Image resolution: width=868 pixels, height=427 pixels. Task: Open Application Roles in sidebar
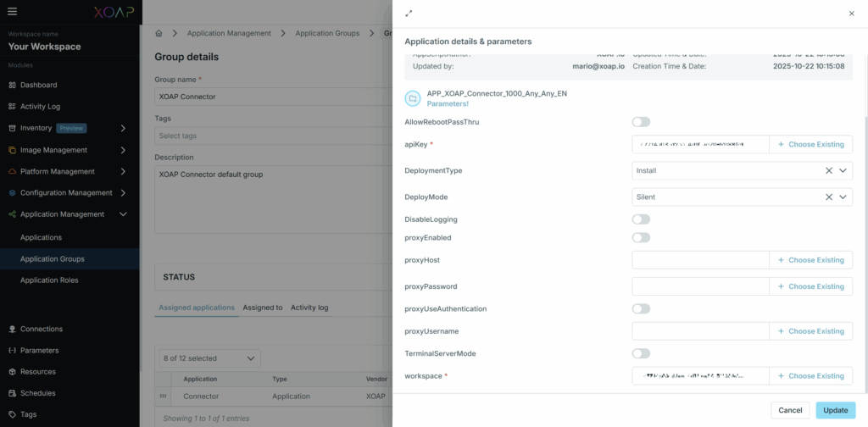click(x=49, y=280)
